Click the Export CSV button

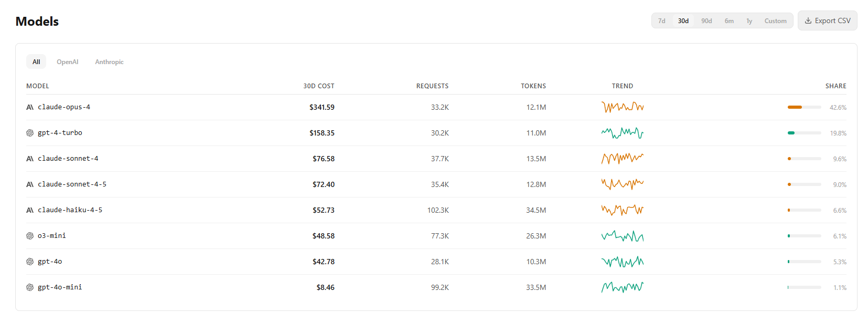[827, 20]
